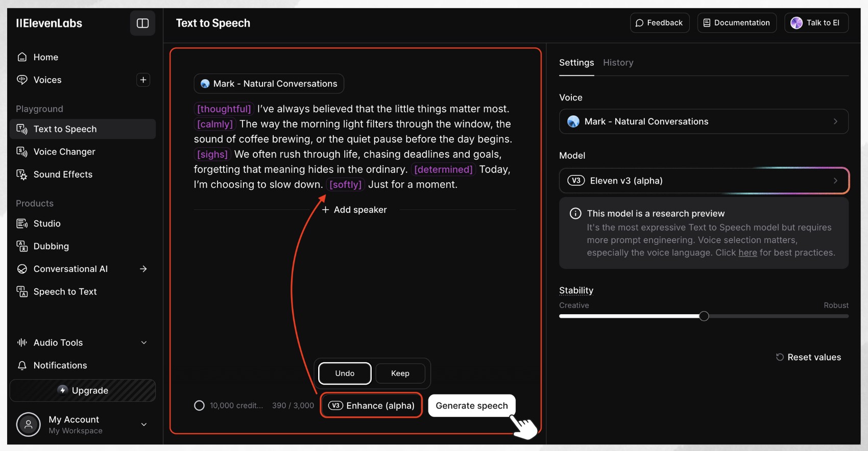Click the Reset values circular arrow icon
Image resolution: width=868 pixels, height=451 pixels.
point(780,357)
